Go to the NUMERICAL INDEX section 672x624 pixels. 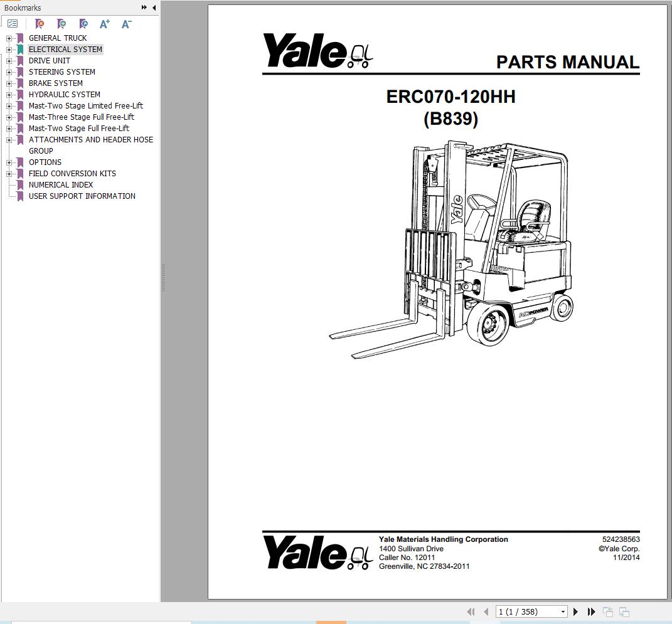(x=60, y=184)
